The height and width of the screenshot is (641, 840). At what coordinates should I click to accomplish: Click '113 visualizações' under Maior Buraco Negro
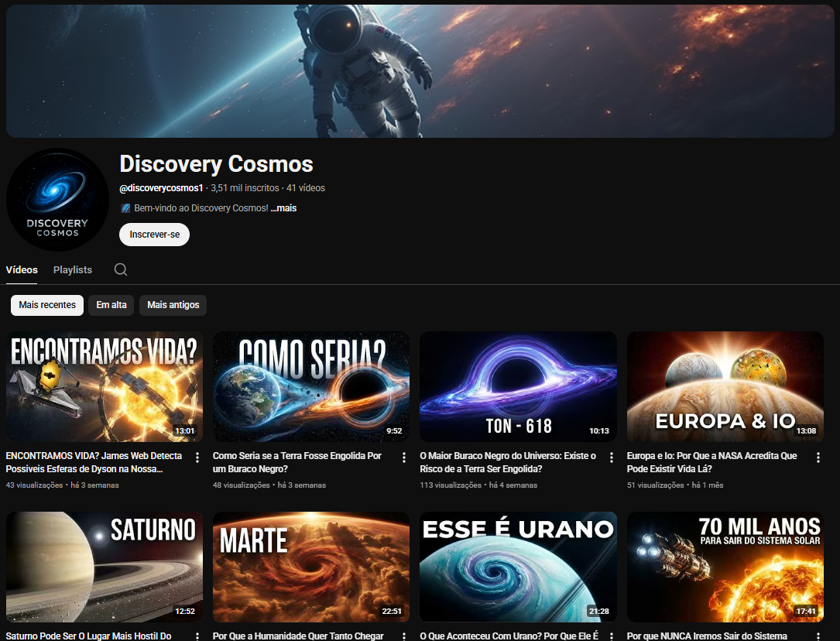tap(451, 485)
